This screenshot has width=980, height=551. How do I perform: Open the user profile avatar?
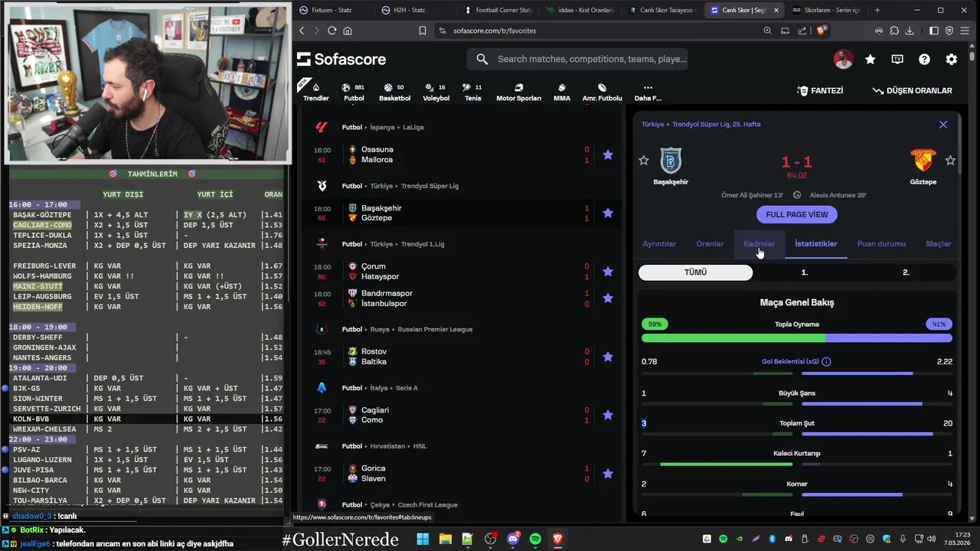[843, 59]
